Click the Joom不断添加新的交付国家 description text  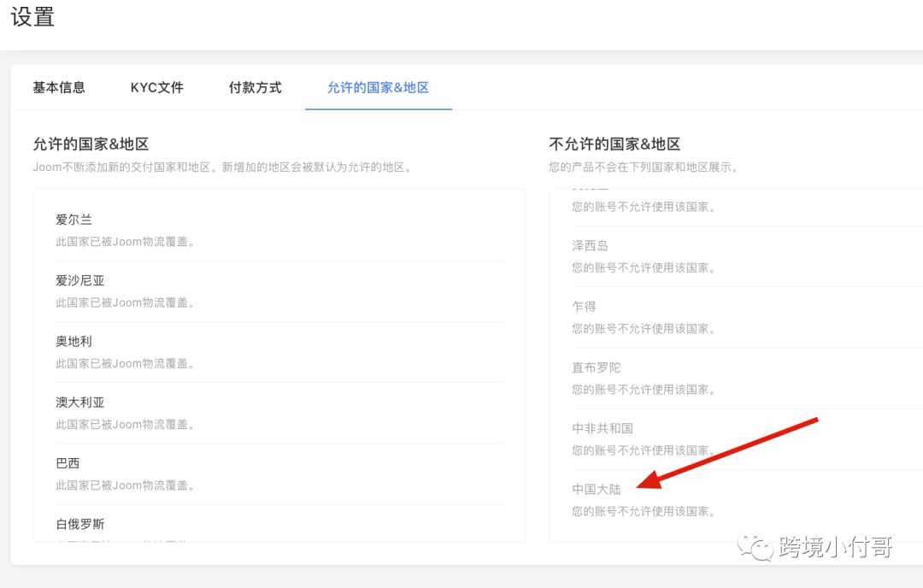tap(223, 168)
